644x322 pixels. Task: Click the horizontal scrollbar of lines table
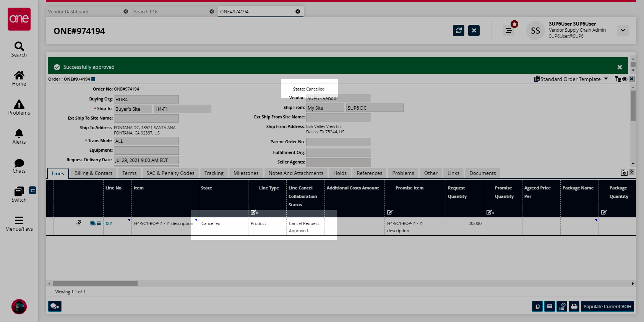pyautogui.click(x=95, y=284)
